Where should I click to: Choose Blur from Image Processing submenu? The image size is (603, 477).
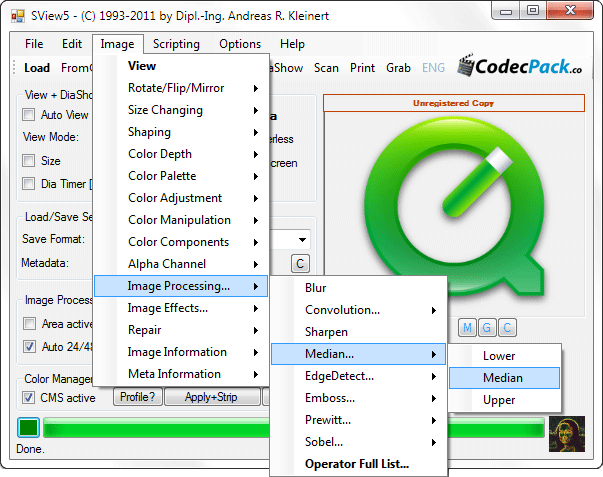[358, 288]
